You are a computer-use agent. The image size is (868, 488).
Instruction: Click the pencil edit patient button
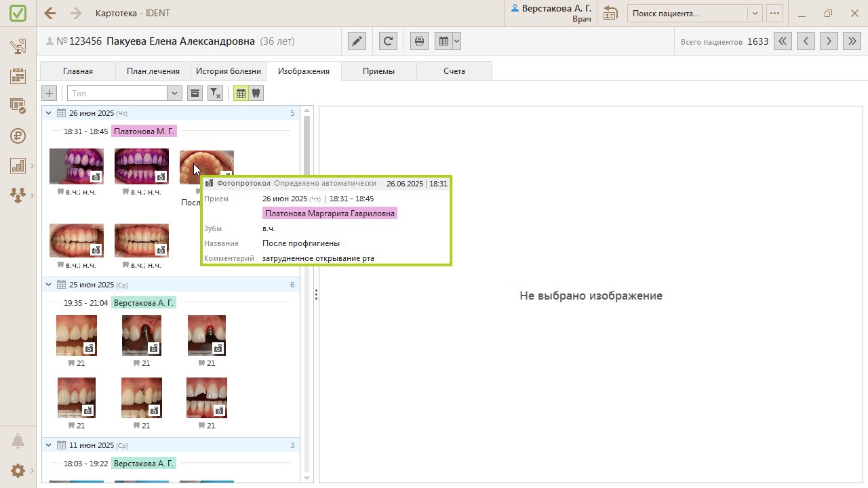point(357,41)
